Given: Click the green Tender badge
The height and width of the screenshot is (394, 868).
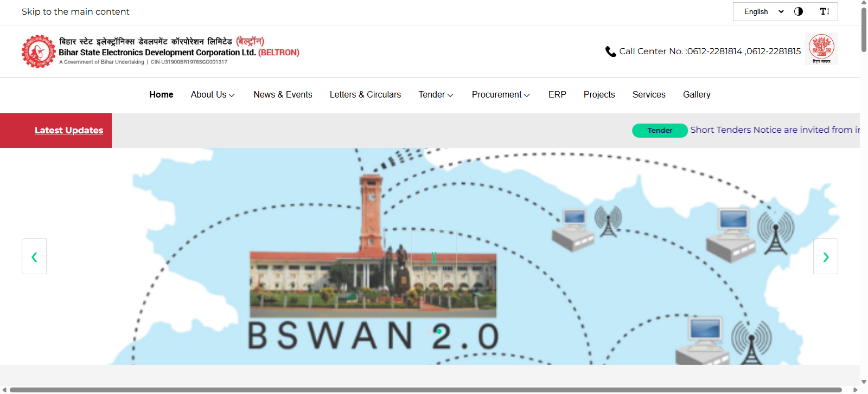Looking at the screenshot, I should point(660,130).
